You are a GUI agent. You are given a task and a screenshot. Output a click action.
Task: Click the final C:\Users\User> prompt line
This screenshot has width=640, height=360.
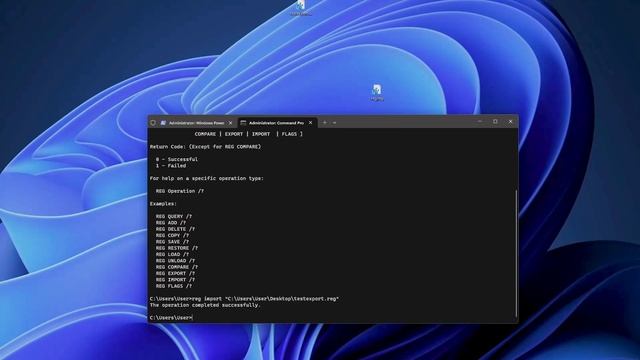coord(171,318)
